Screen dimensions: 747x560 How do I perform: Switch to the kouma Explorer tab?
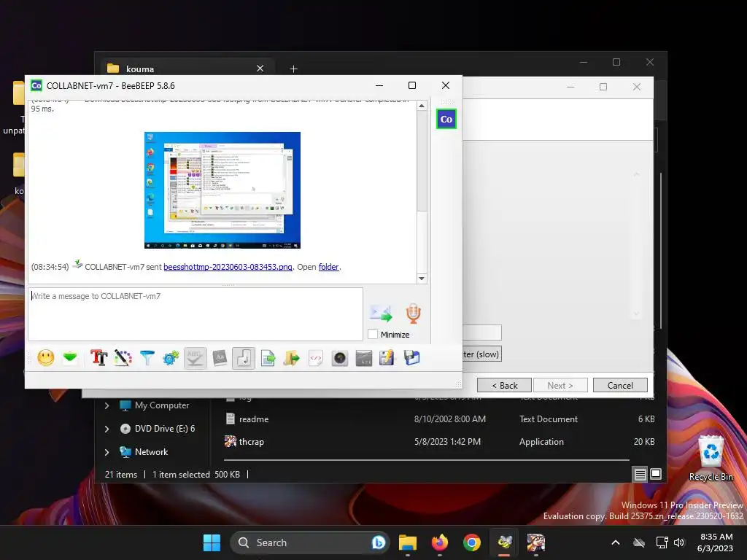pyautogui.click(x=186, y=69)
